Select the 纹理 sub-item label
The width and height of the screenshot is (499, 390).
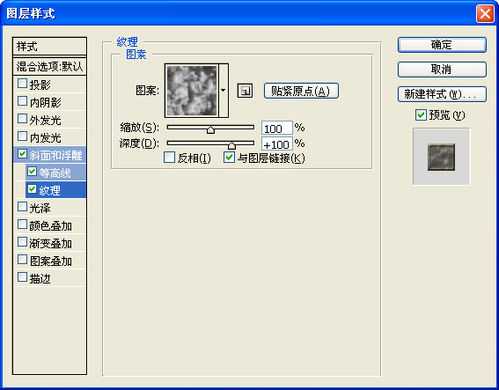coord(50,190)
